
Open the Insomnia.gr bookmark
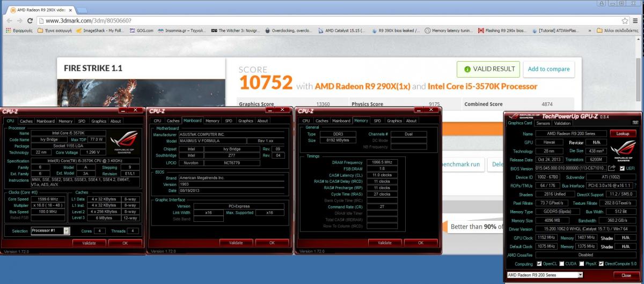pyautogui.click(x=182, y=31)
